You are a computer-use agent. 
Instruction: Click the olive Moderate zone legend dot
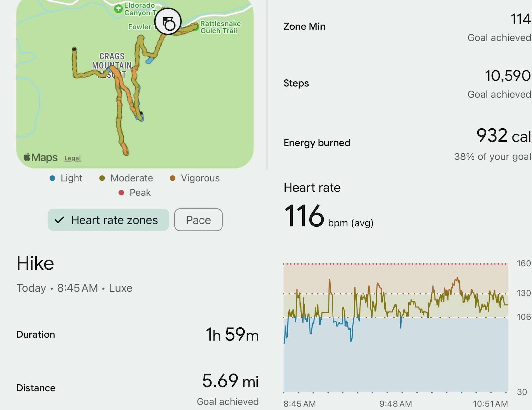pos(102,178)
